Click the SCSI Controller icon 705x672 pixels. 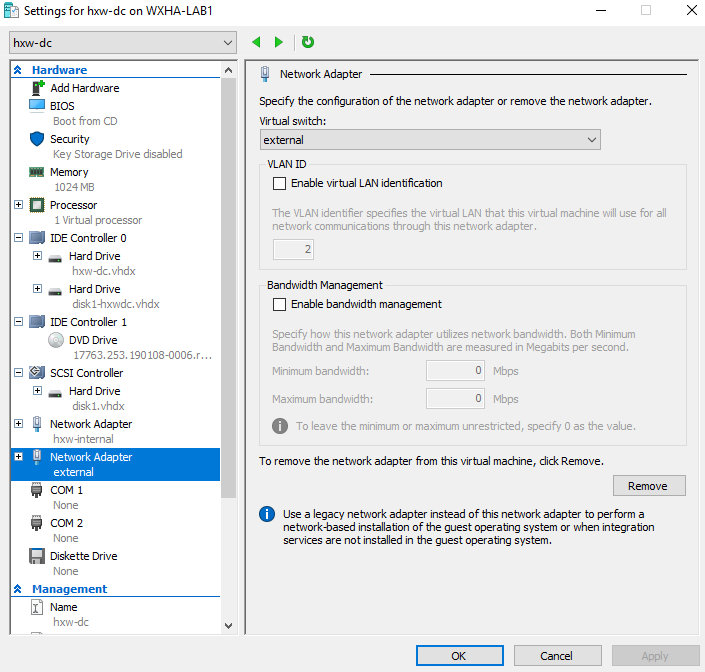tap(37, 373)
